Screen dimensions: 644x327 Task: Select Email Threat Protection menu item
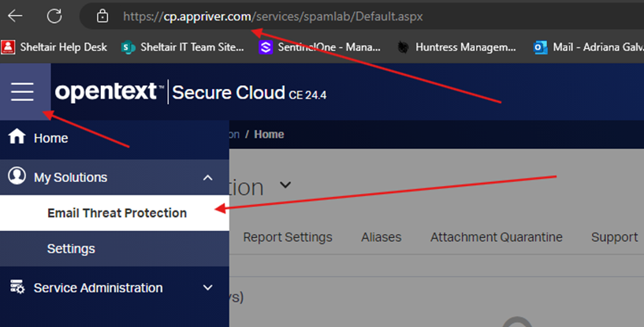tap(114, 213)
